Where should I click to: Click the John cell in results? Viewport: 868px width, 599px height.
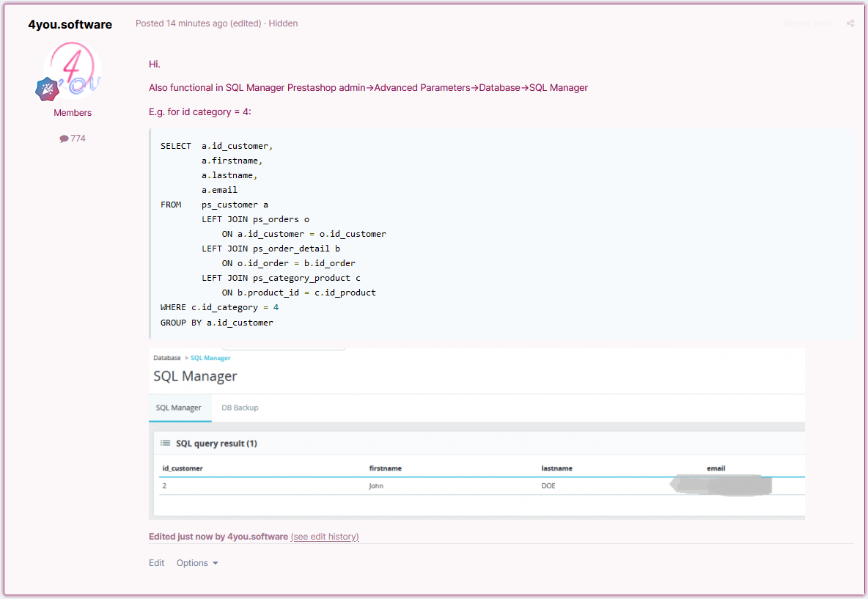click(x=376, y=486)
